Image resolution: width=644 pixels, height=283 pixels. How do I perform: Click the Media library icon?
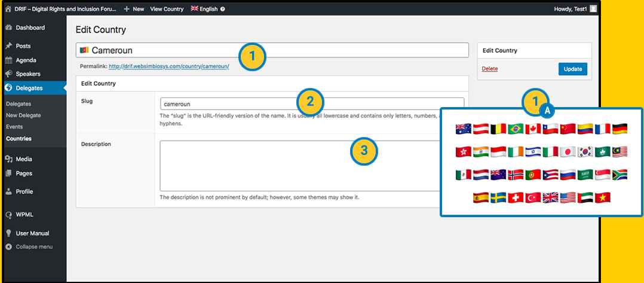(8, 159)
